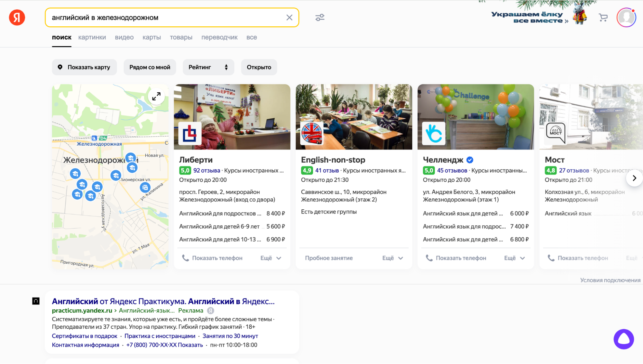Click Условия подключения link
The height and width of the screenshot is (364, 643).
pyautogui.click(x=610, y=280)
